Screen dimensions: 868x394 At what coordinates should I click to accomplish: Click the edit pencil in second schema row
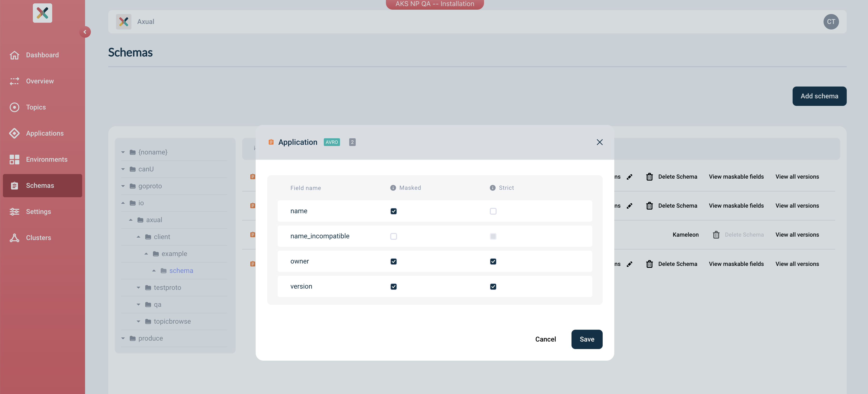click(629, 206)
